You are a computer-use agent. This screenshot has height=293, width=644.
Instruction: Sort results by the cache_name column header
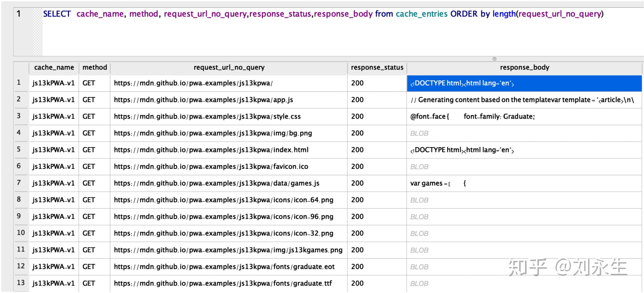click(x=53, y=67)
